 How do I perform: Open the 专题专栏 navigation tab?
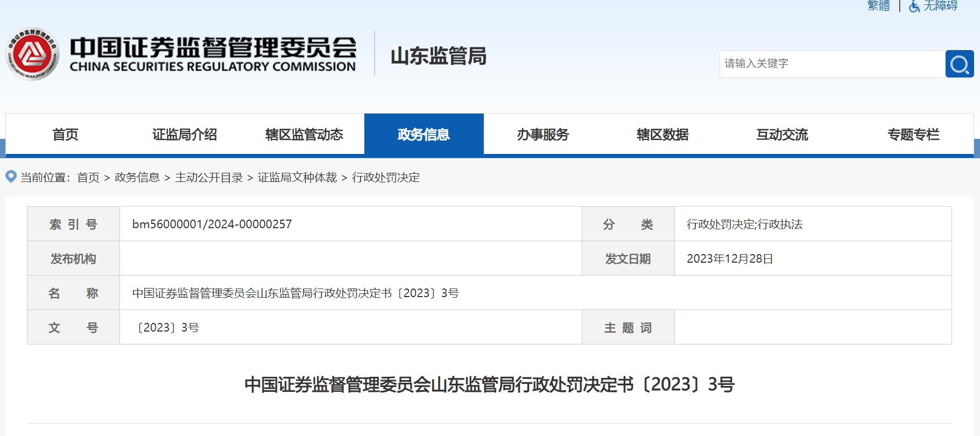[913, 134]
